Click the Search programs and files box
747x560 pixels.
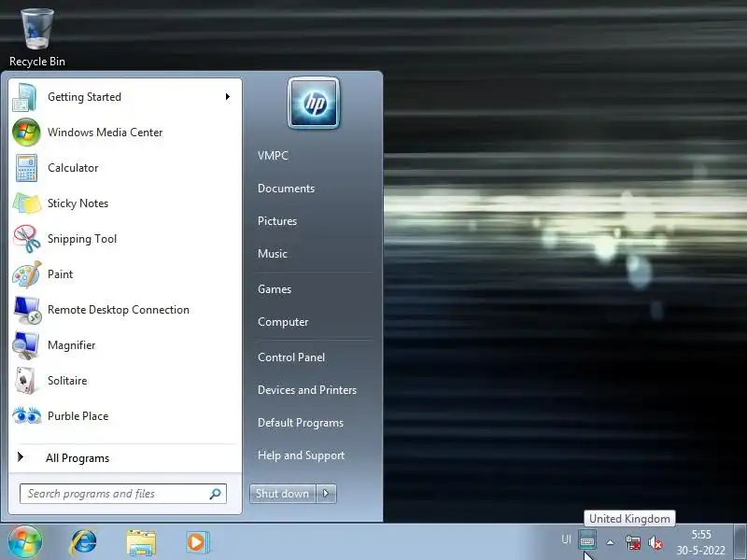coord(123,494)
